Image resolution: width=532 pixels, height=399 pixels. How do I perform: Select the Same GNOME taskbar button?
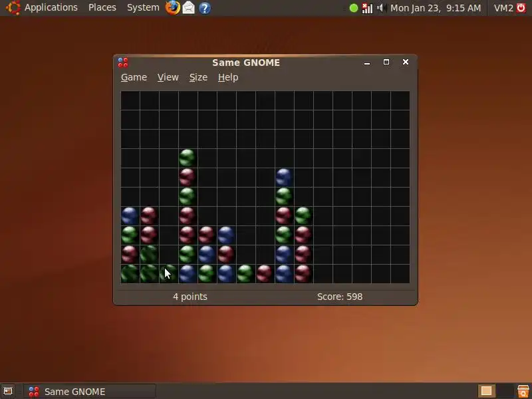tap(90, 391)
